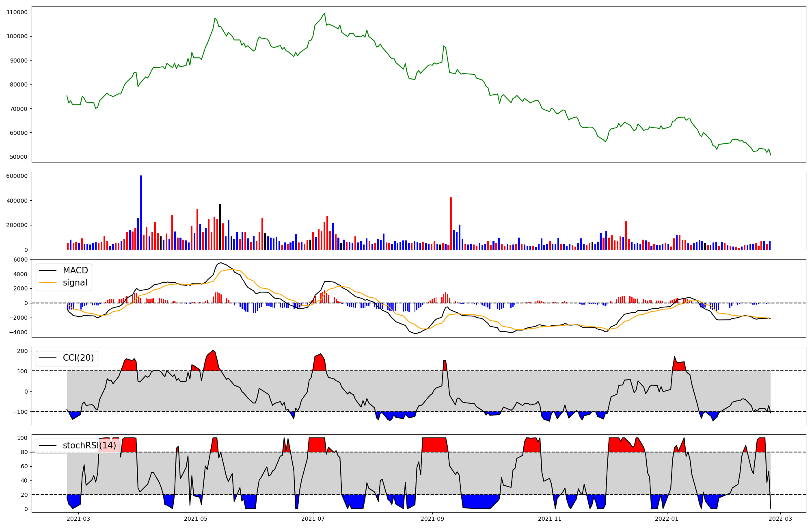The width and height of the screenshot is (812, 528).
Task: Click the 600000 volume axis tick label
Action: [x=17, y=176]
